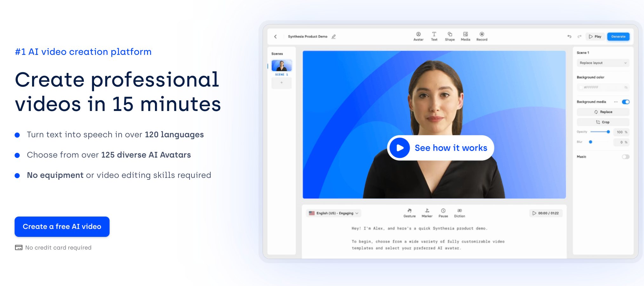Click the script text starting with Hey! I'm Alex
The width and height of the screenshot is (644, 286).
pos(419,228)
